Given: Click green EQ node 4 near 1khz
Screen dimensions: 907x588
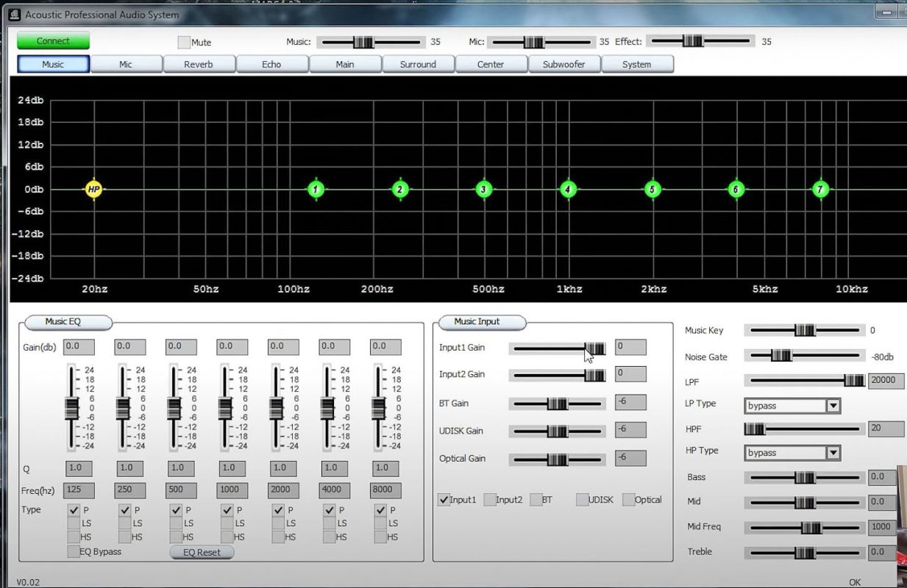Looking at the screenshot, I should coord(567,190).
